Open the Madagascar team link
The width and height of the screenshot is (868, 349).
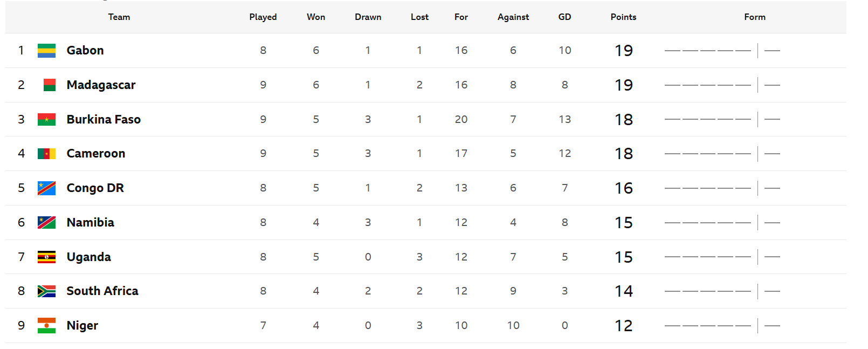coord(101,85)
